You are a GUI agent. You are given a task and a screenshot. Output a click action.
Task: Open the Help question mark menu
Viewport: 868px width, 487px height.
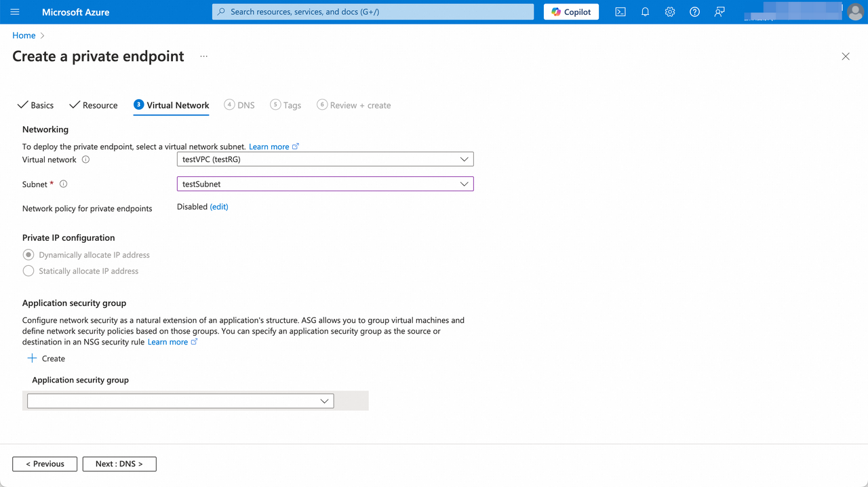coord(694,12)
